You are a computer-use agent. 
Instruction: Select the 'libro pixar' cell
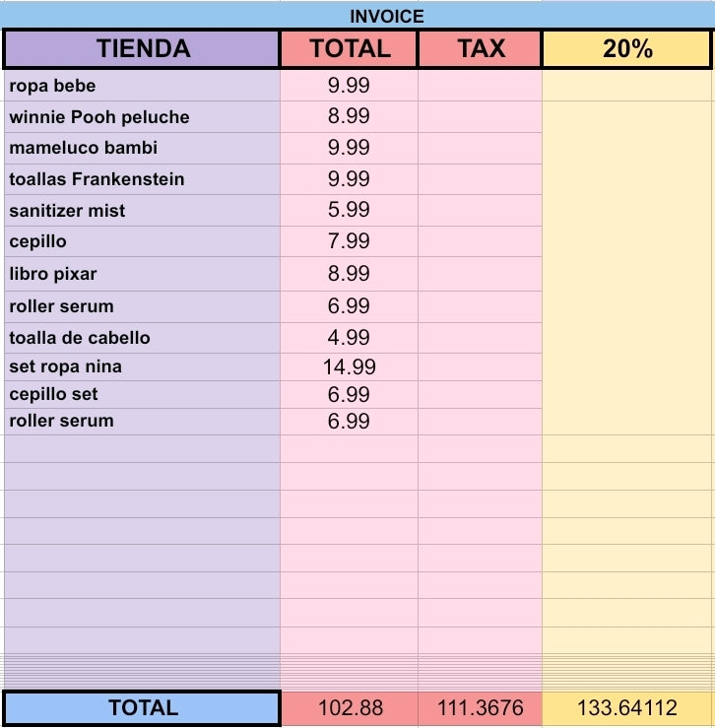[142, 274]
